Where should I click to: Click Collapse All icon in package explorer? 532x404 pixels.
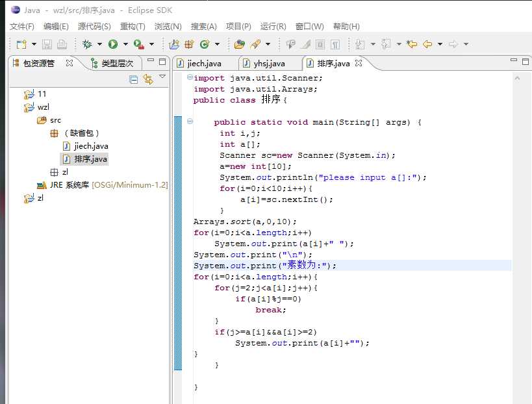tap(134, 79)
